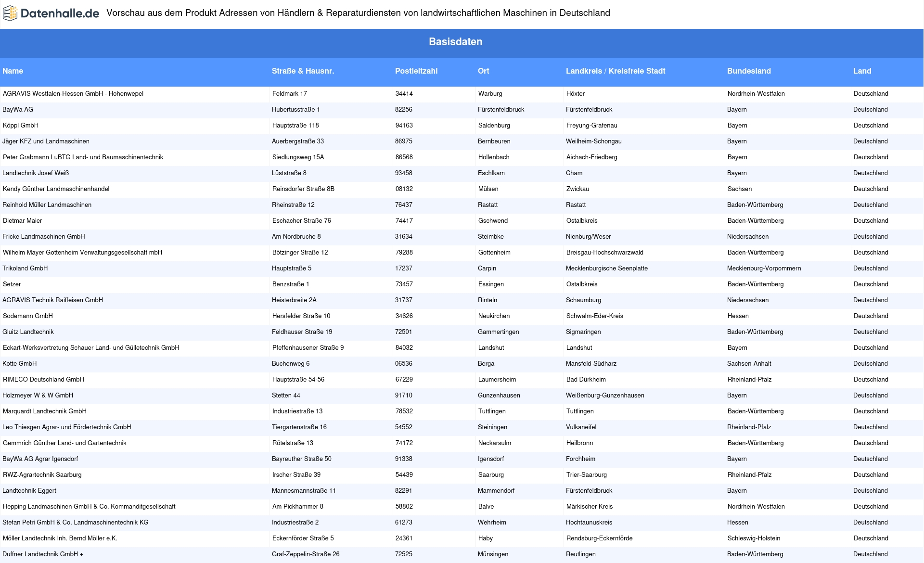Click RIMECO Deutschland GmbH entry
The image size is (924, 563).
[x=43, y=380]
